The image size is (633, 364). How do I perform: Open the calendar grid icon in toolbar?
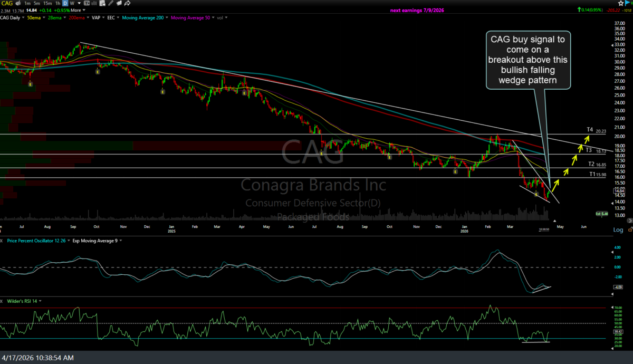pos(102,3)
